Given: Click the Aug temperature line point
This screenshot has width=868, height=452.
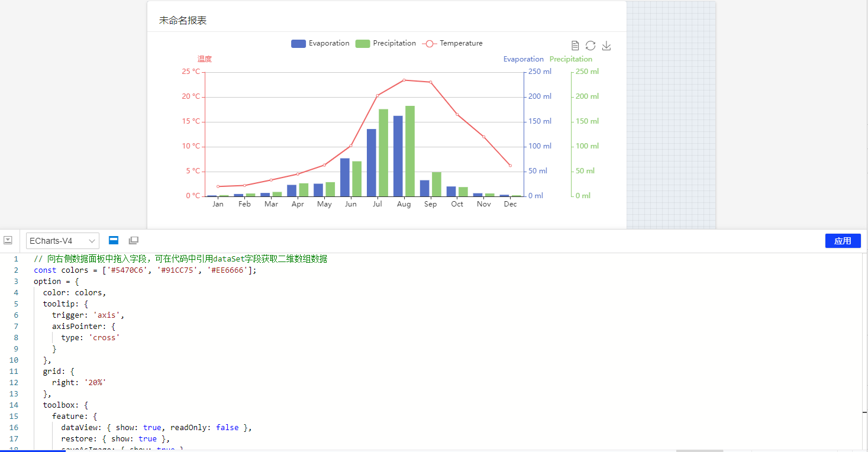Looking at the screenshot, I should click(404, 80).
